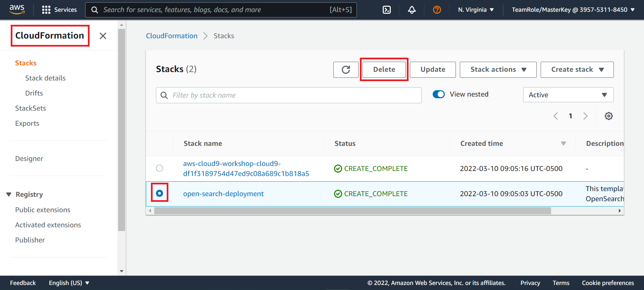Click CREATE_COMPLETE status of aws-cloud9-workshop stack
The height and width of the screenshot is (290, 644).
pos(371,169)
